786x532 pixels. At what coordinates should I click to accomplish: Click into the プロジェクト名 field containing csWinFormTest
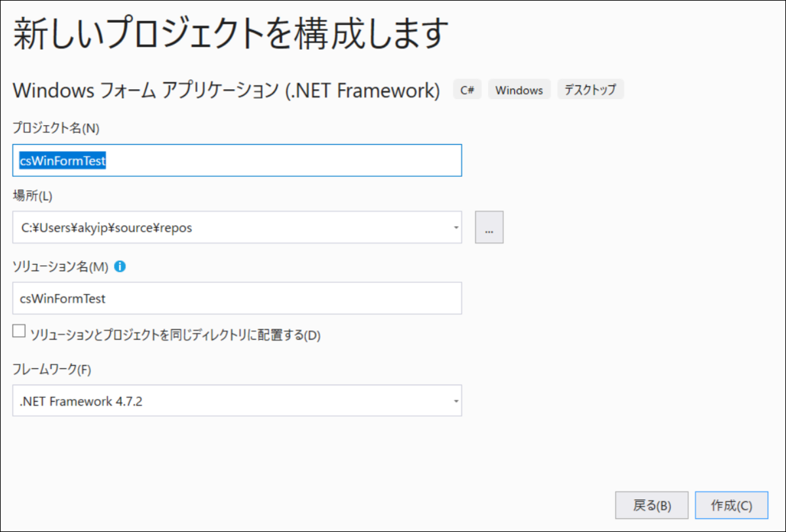click(237, 161)
